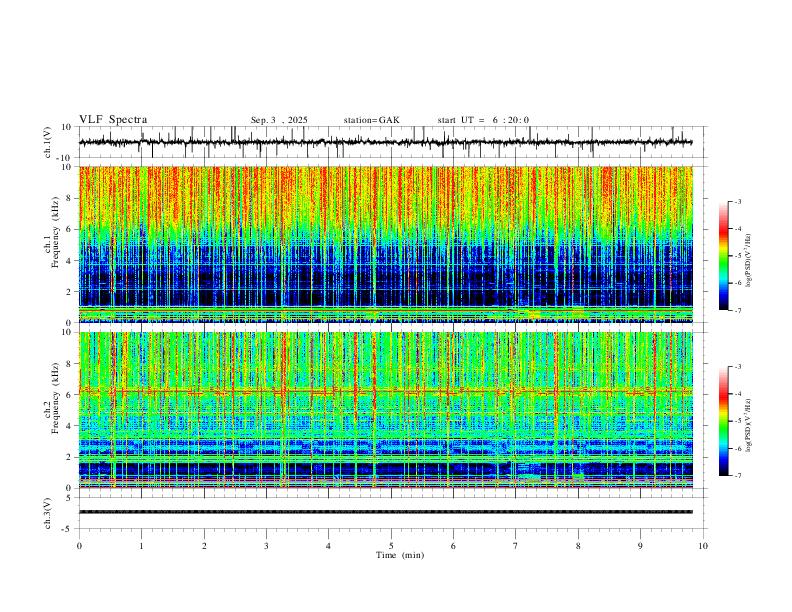Select the date text "Sep. 3 , 2025"

pos(279,120)
